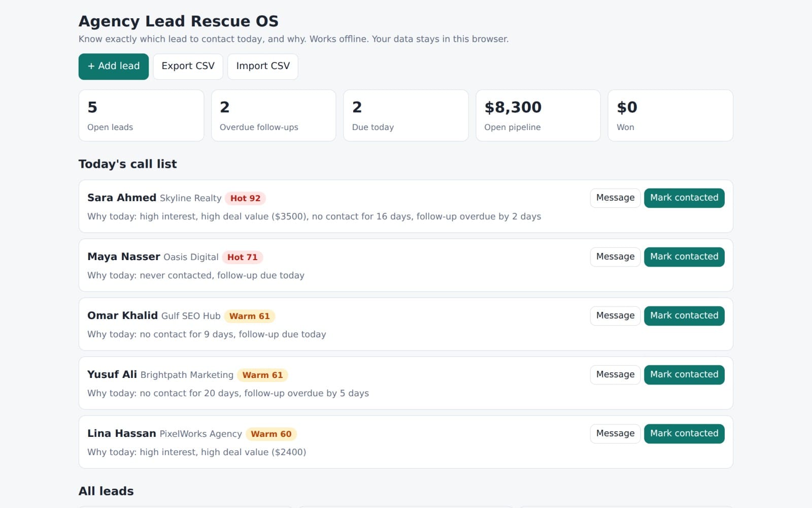This screenshot has height=508, width=812.
Task: Mark Omar Khalid as contacted
Action: 684,316
